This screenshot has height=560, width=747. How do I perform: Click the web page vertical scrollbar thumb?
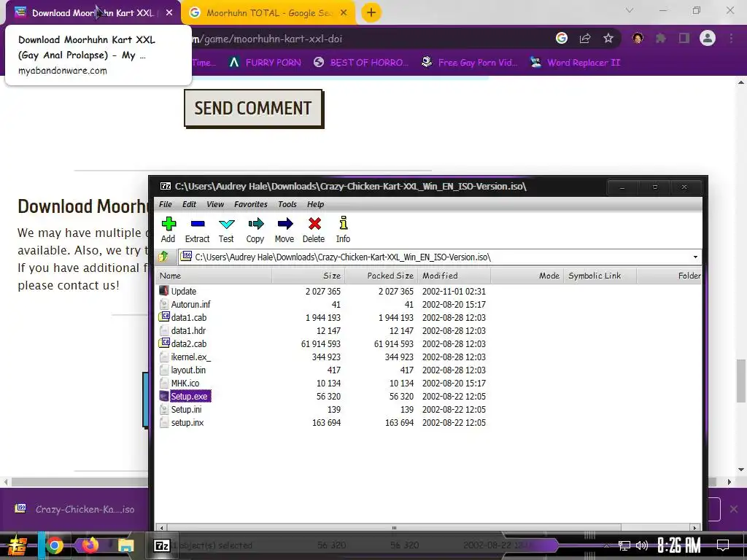click(x=741, y=381)
